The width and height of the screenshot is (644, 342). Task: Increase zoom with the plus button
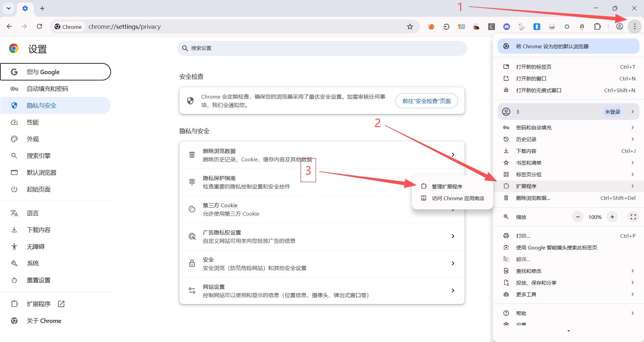[612, 217]
